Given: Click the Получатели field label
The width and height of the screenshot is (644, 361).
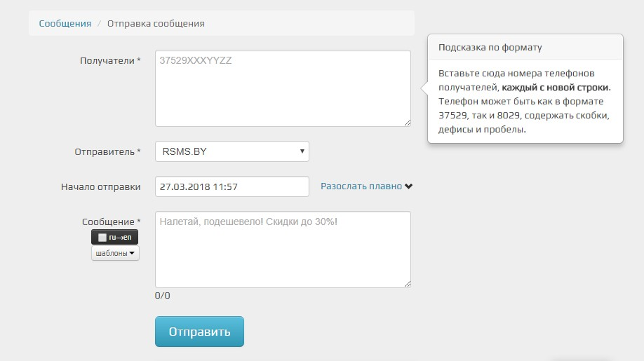Looking at the screenshot, I should [x=111, y=61].
